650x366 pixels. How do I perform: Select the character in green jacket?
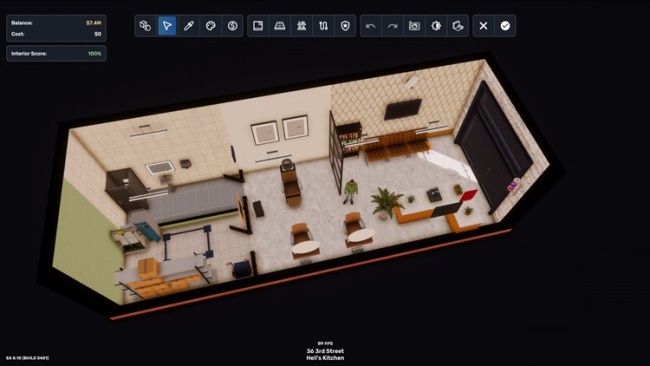pyautogui.click(x=351, y=191)
